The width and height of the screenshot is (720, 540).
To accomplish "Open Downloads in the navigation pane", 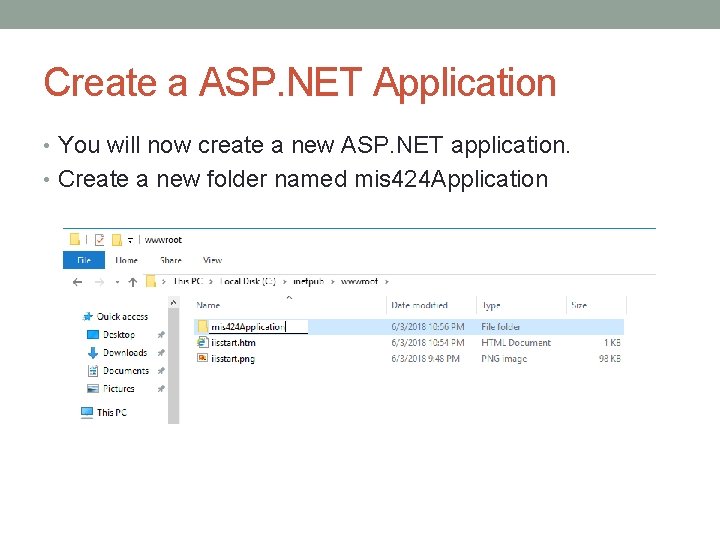I will 125,353.
